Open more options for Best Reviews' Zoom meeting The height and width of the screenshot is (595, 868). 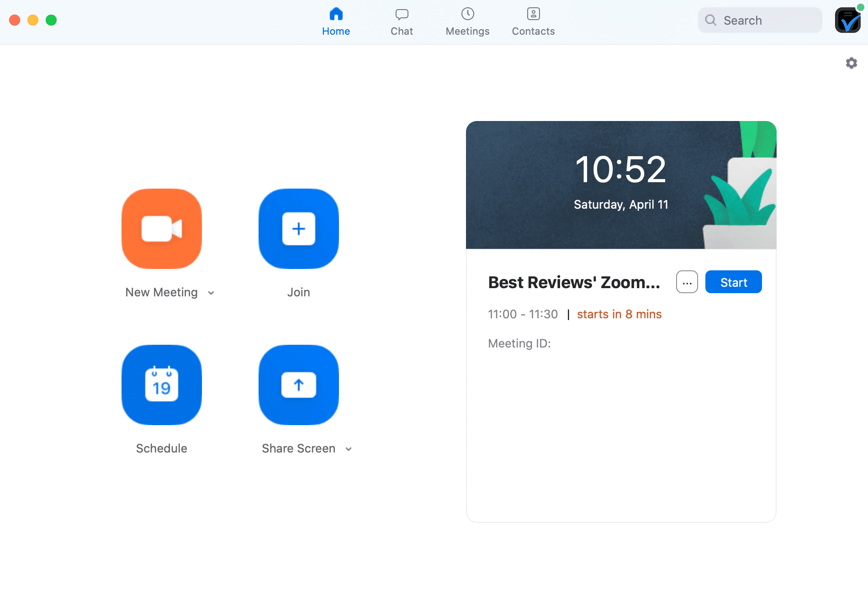click(x=687, y=282)
